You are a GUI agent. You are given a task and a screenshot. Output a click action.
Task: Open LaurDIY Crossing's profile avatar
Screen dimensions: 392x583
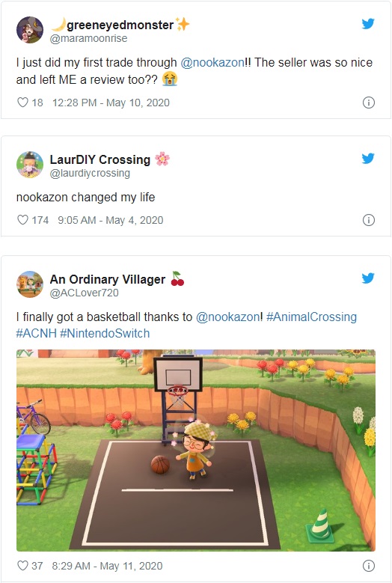(x=30, y=165)
